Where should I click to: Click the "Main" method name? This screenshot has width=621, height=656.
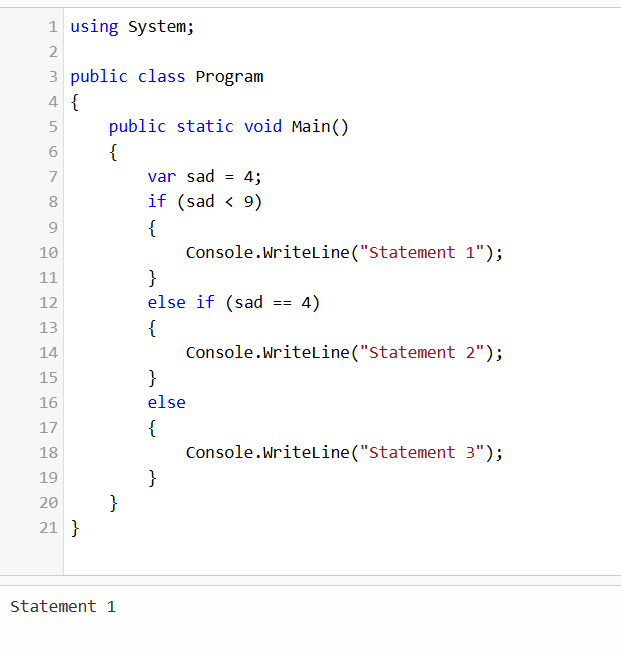click(x=310, y=127)
